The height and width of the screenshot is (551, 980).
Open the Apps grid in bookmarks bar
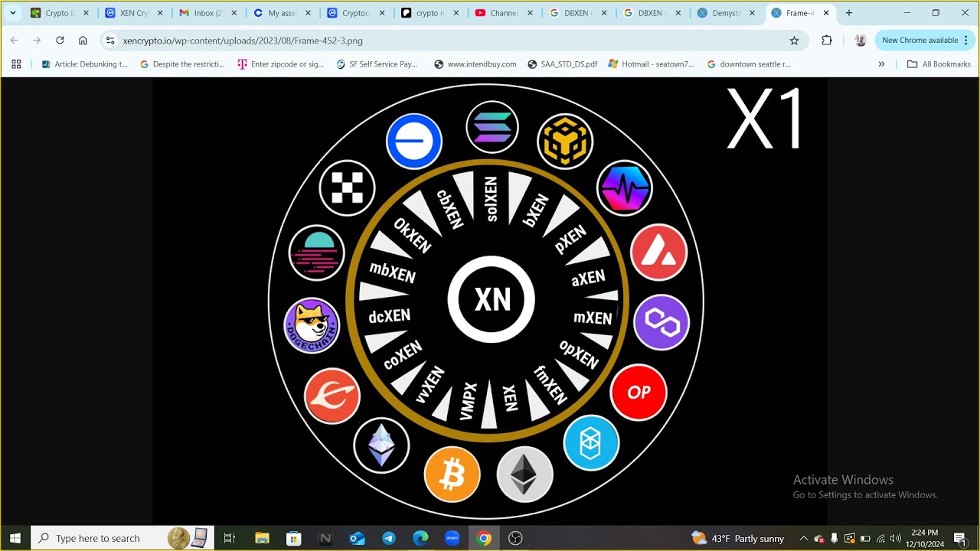(x=16, y=64)
